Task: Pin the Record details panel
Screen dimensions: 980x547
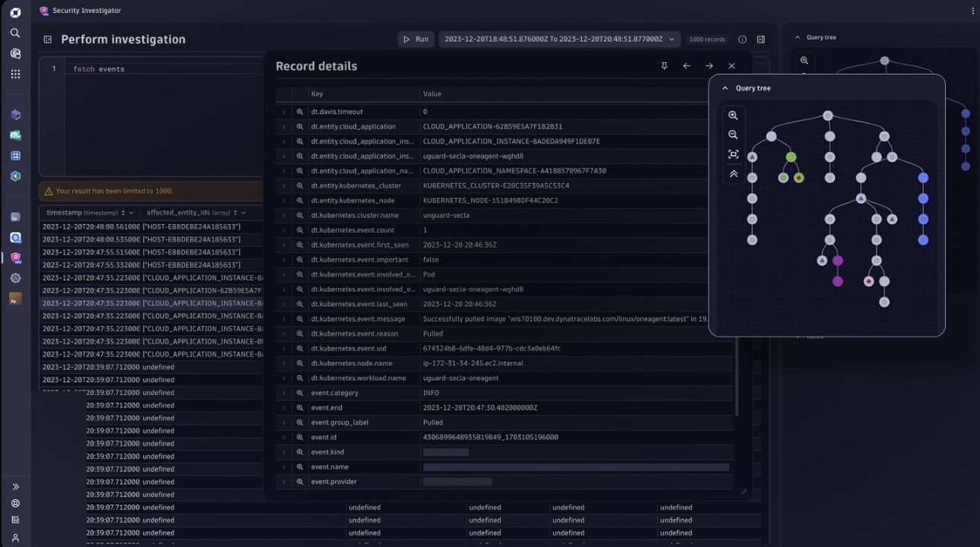Action: tap(663, 65)
